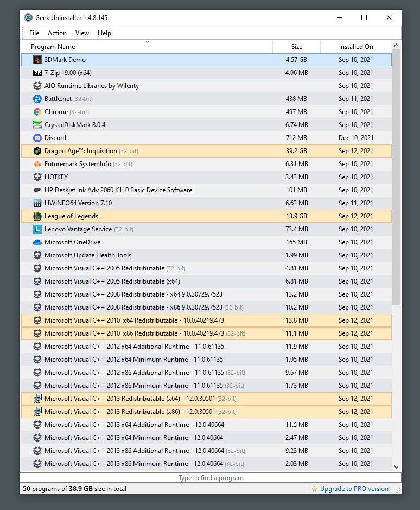Sort by the Program Name column header
This screenshot has height=510, width=420.
tap(147, 47)
